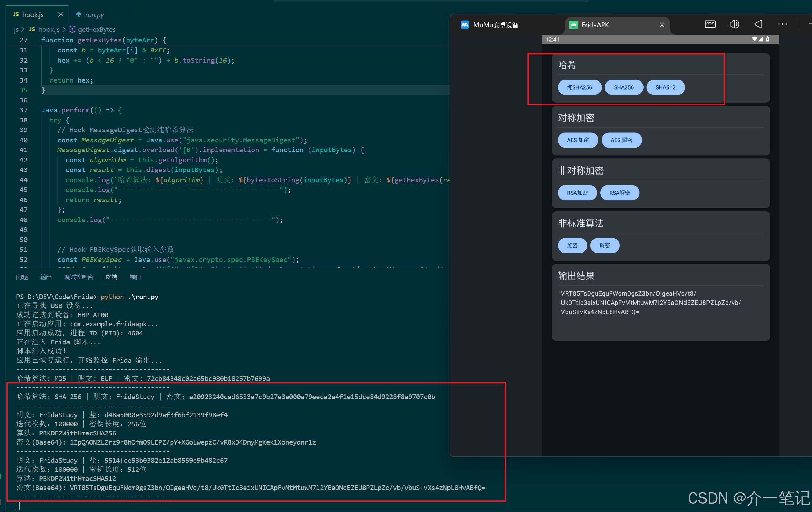The image size is (812, 512).
Task: Close the FridaAPK emulator tab
Action: pos(662,25)
